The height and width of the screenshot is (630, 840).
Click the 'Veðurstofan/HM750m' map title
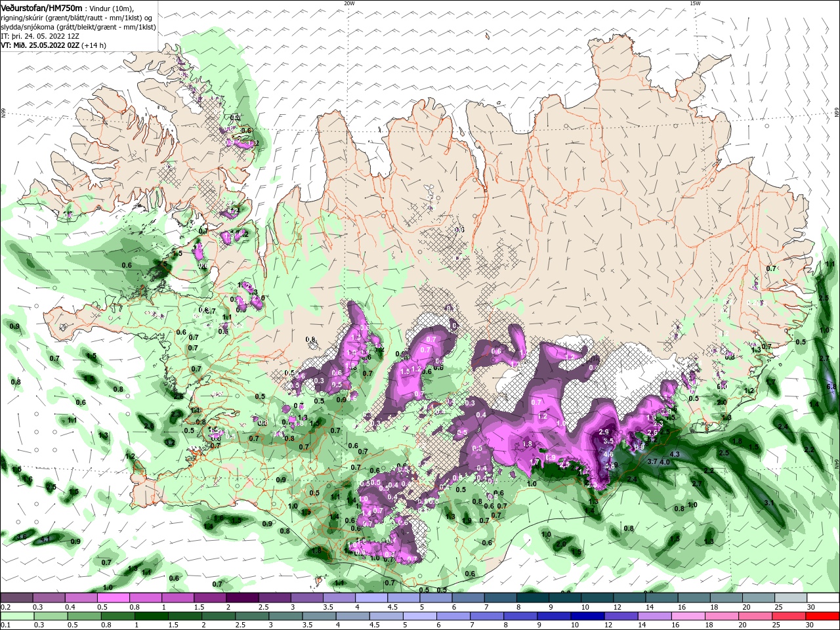tap(42, 8)
